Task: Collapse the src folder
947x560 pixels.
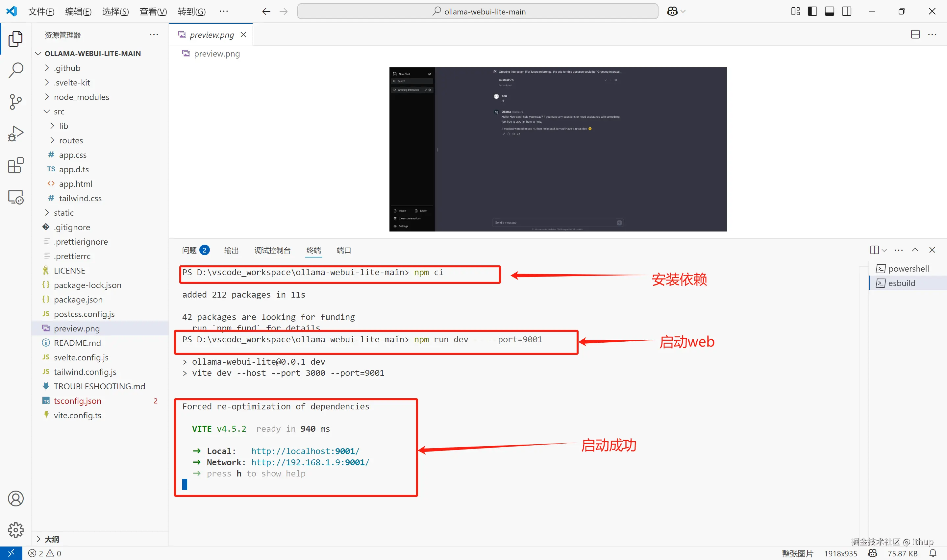Action: 59,111
